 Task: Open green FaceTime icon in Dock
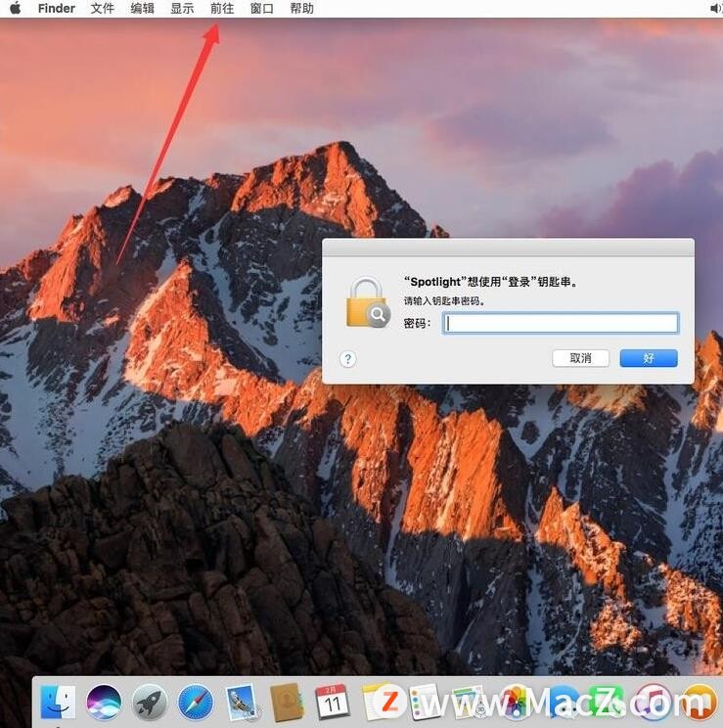coord(607,702)
